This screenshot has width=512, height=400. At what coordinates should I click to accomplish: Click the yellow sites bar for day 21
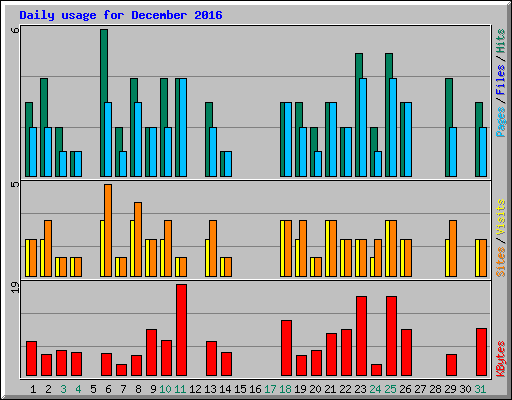click(327, 248)
